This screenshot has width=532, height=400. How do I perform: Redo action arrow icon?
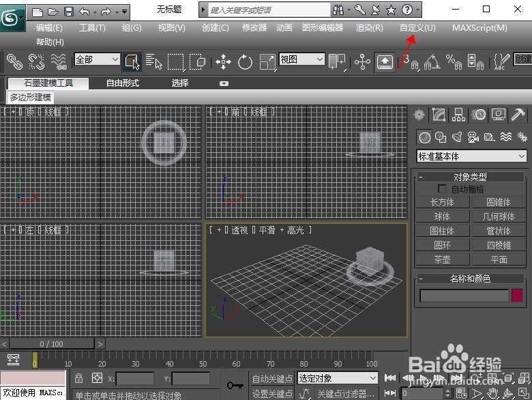[x=106, y=12]
